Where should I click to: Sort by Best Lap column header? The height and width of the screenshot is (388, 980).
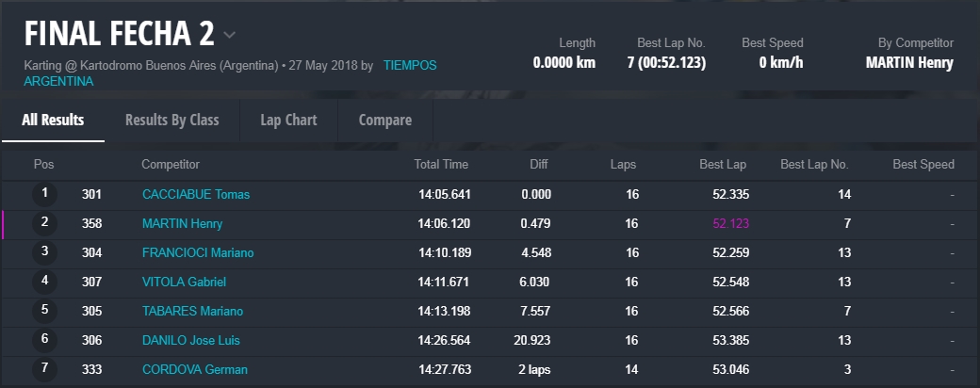pyautogui.click(x=723, y=165)
